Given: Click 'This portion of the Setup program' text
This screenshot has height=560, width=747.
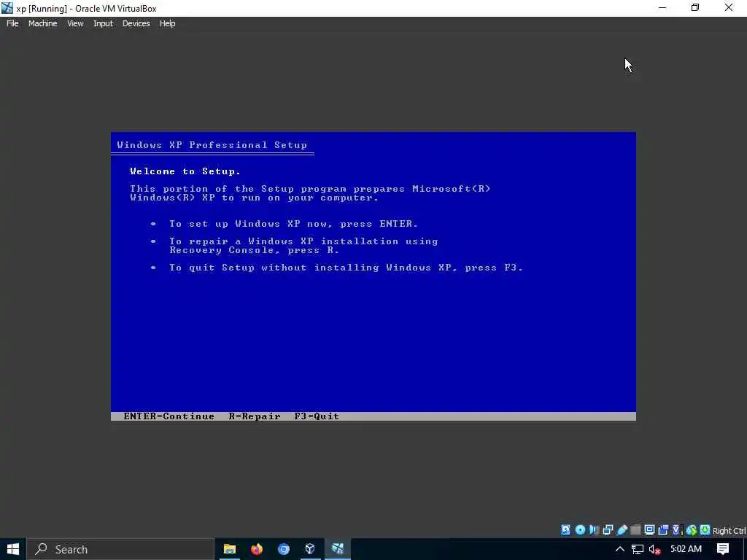Looking at the screenshot, I should point(310,192).
